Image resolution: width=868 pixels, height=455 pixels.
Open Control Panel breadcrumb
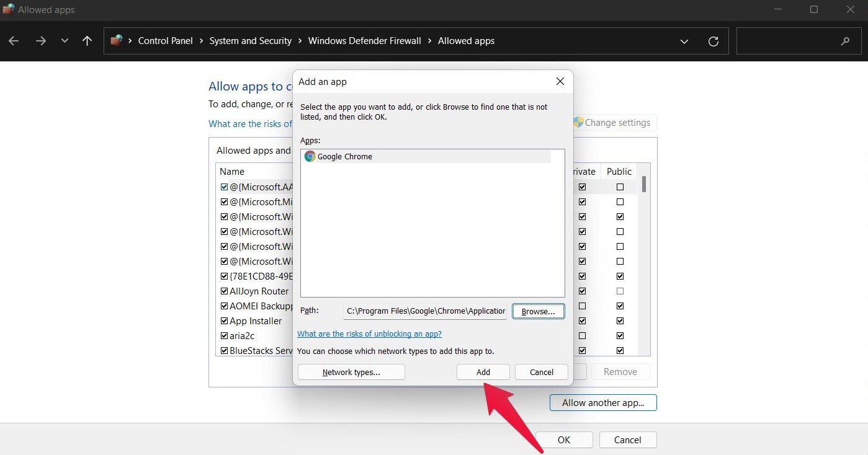pyautogui.click(x=165, y=41)
